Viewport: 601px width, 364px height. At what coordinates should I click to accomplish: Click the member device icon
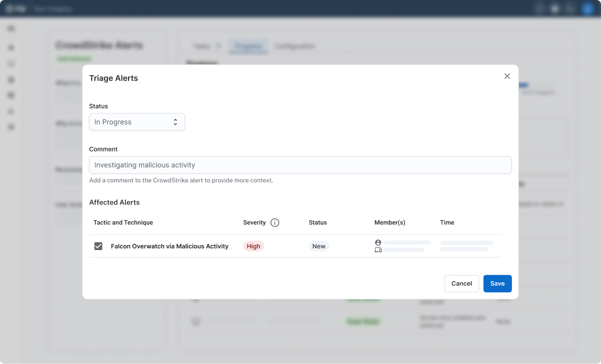click(x=378, y=250)
